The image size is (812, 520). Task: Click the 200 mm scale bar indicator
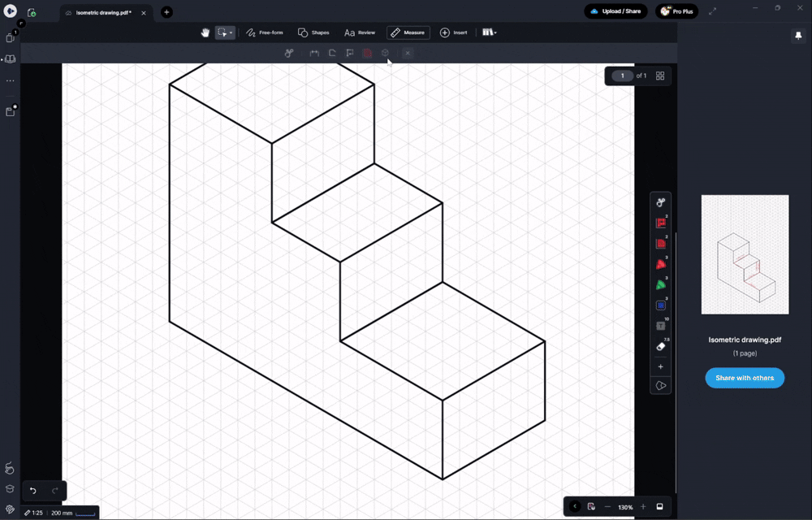(73, 513)
